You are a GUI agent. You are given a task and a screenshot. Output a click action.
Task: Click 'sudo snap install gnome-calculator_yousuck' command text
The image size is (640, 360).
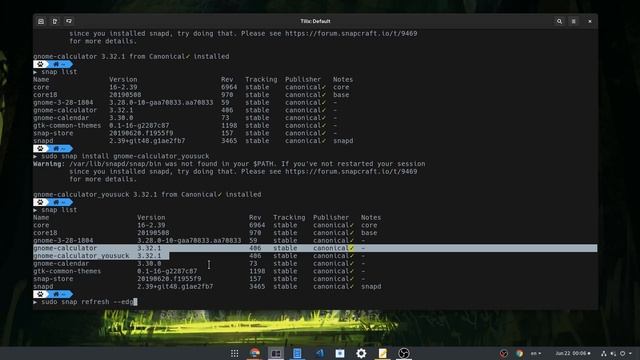[125, 156]
